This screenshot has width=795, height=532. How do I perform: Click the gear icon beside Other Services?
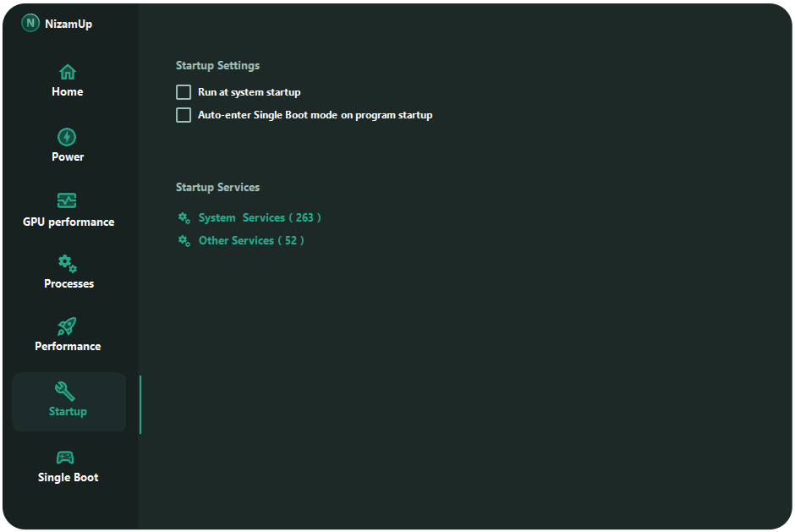click(184, 241)
